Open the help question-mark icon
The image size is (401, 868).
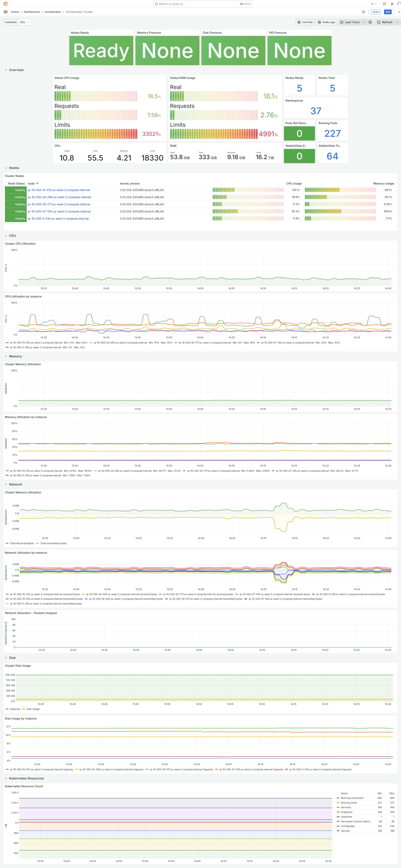(x=384, y=4)
